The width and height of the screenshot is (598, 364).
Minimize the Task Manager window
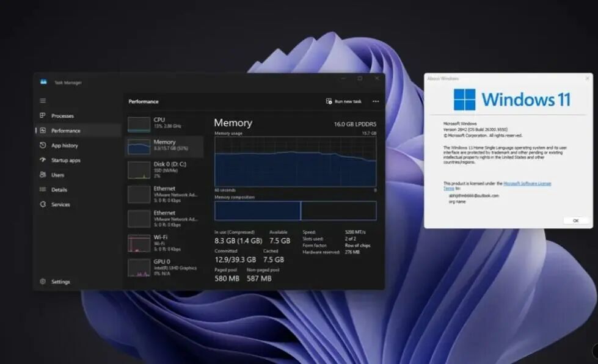click(x=343, y=78)
